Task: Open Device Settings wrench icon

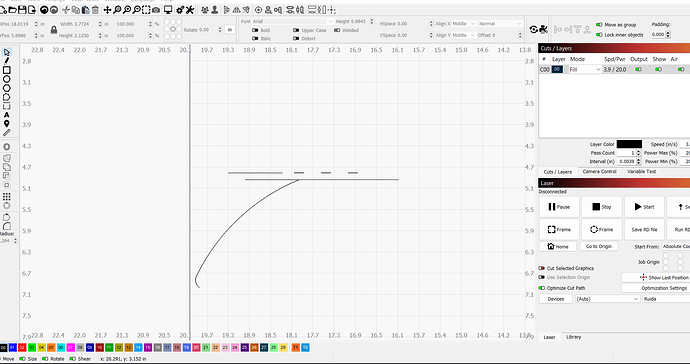Action: tap(190, 10)
